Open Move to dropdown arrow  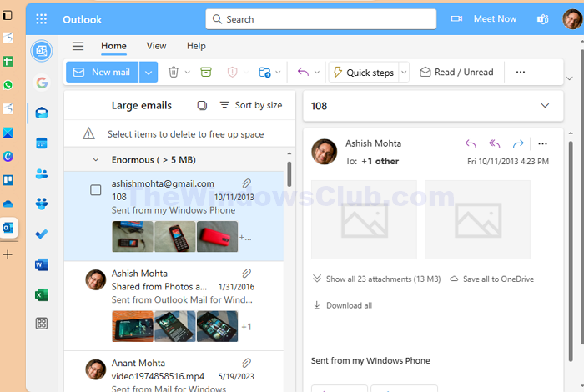[x=278, y=72]
